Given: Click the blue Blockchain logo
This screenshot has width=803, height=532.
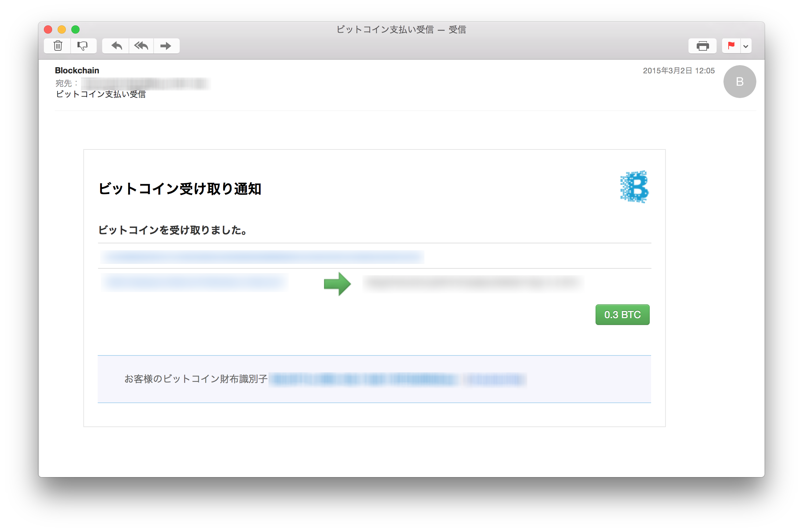Looking at the screenshot, I should pos(634,187).
